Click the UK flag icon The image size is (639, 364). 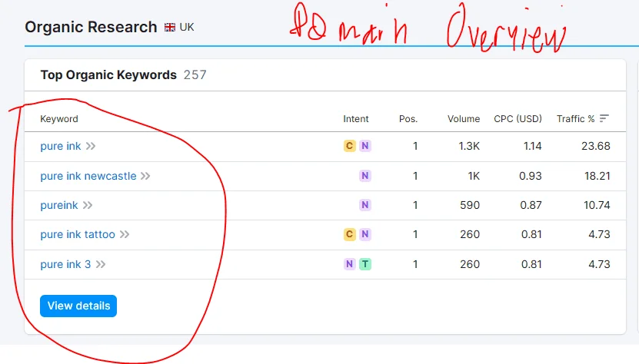(x=170, y=28)
